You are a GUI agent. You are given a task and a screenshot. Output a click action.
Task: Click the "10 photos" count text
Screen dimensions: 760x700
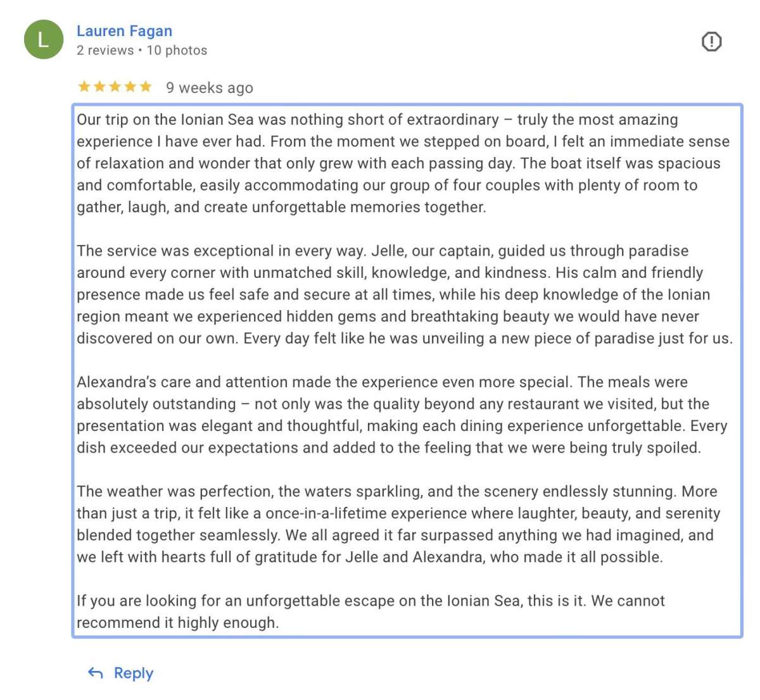177,51
